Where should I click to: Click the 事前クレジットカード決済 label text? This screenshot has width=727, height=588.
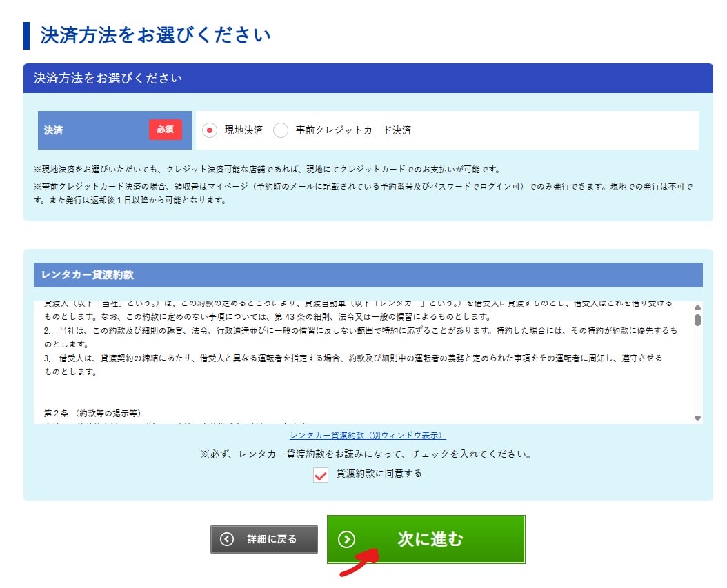(353, 130)
